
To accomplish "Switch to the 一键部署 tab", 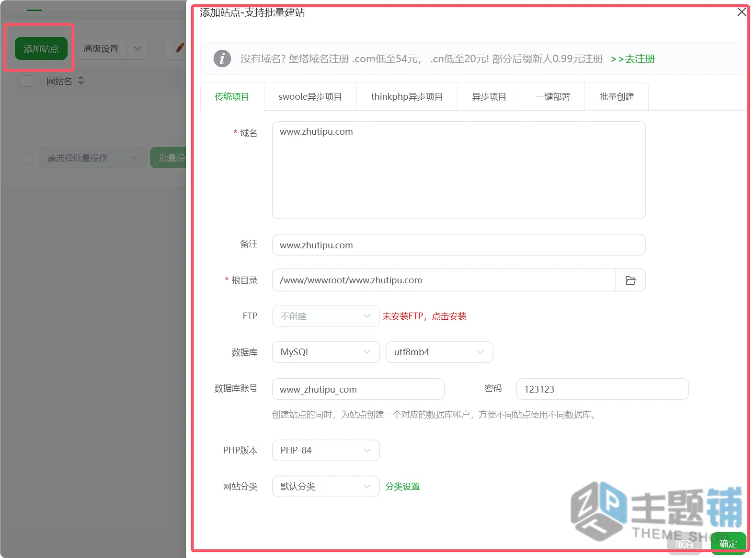I will pyautogui.click(x=553, y=97).
